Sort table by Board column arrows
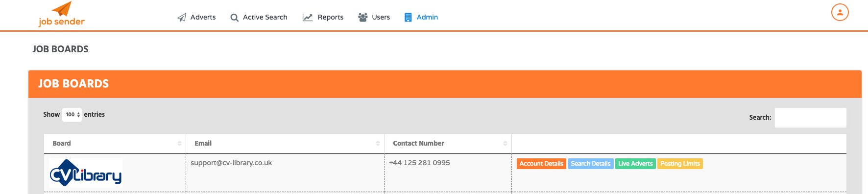Image resolution: width=868 pixels, height=194 pixels. pyautogui.click(x=179, y=143)
